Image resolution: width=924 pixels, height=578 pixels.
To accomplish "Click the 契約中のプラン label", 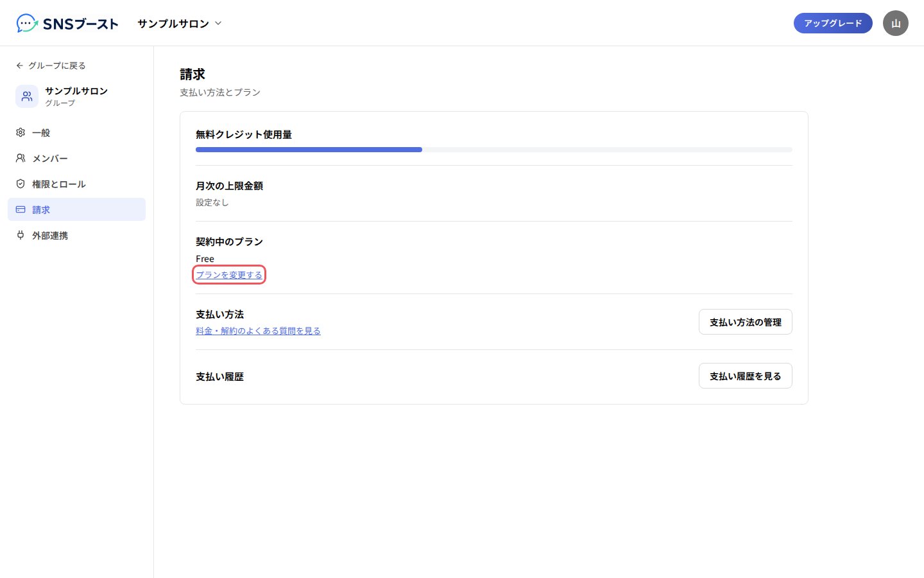I will (x=229, y=241).
